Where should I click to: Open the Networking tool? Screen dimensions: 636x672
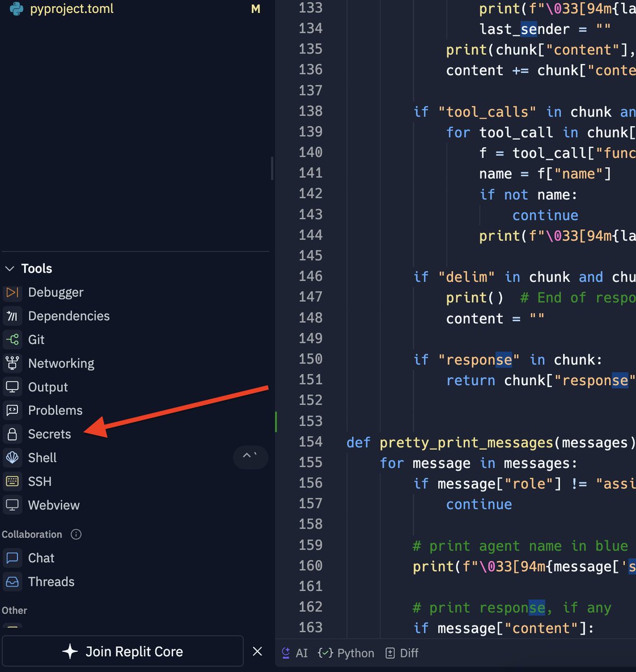(61, 363)
